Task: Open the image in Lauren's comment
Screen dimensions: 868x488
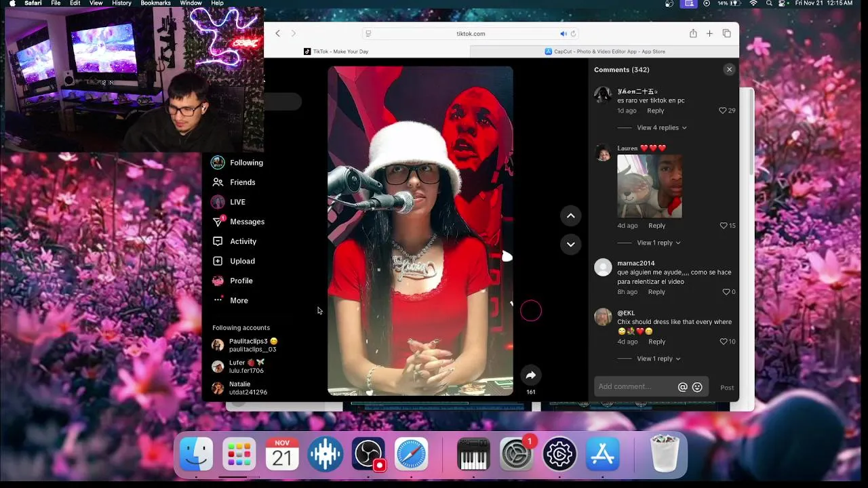Action: [x=650, y=186]
